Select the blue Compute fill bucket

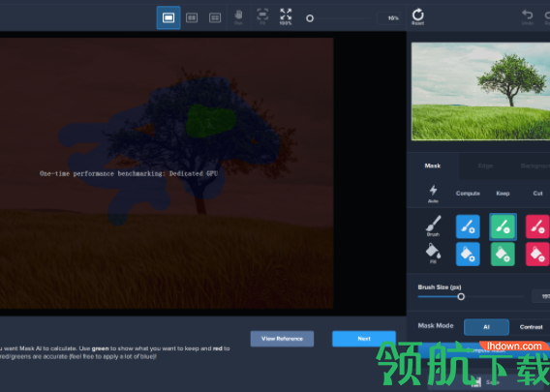coord(468,254)
